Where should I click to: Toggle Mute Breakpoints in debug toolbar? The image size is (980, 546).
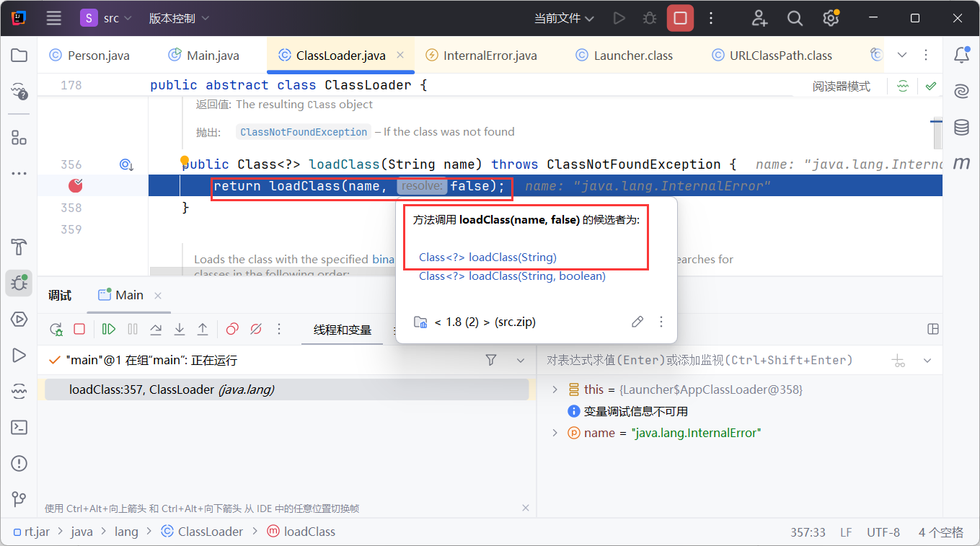click(x=255, y=329)
